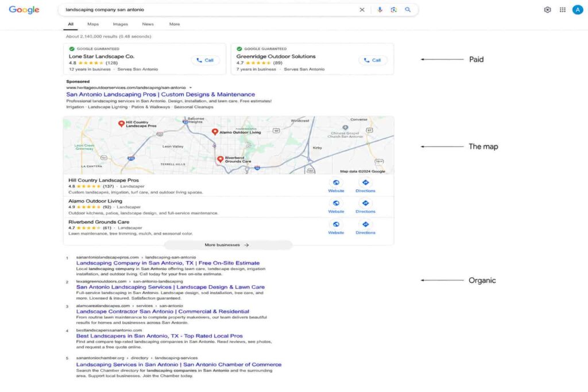Open the San Antonio Landscaping Pros sponsored link
The width and height of the screenshot is (588, 392).
point(161,95)
